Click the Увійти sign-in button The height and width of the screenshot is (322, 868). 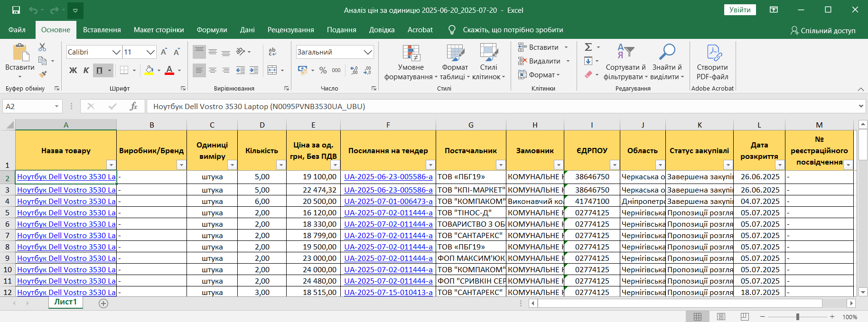(739, 10)
